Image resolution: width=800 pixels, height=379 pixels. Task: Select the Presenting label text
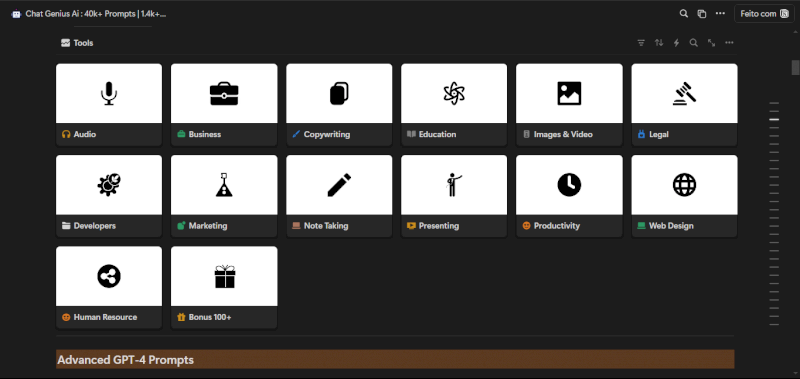[x=439, y=226]
